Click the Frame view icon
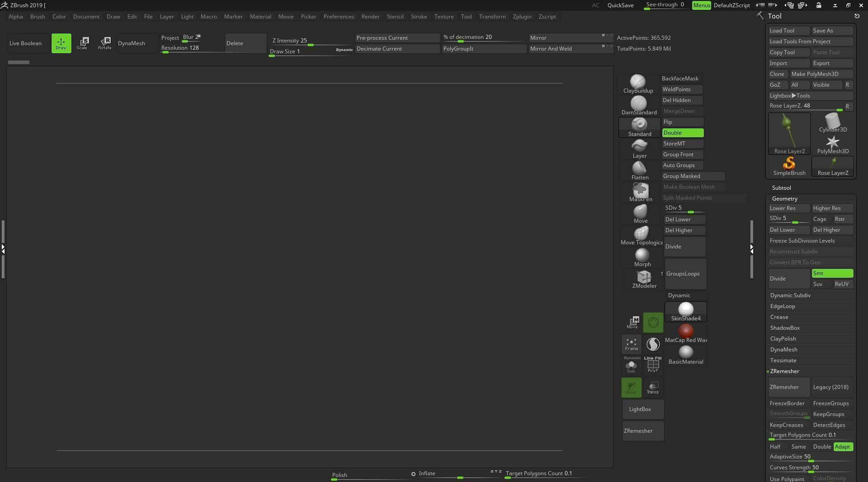The height and width of the screenshot is (482, 868). click(x=632, y=344)
